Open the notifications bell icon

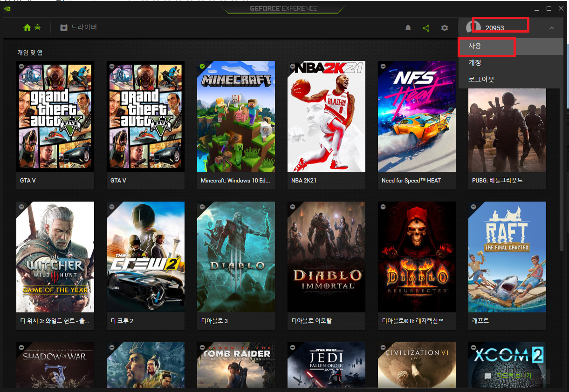point(408,28)
